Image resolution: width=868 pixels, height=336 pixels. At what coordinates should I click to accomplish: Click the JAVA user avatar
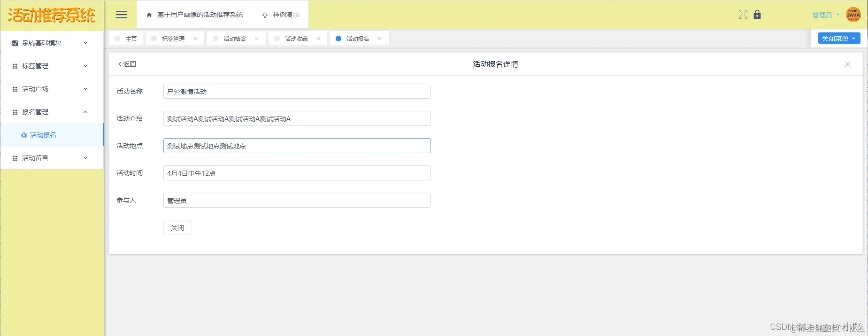(853, 15)
